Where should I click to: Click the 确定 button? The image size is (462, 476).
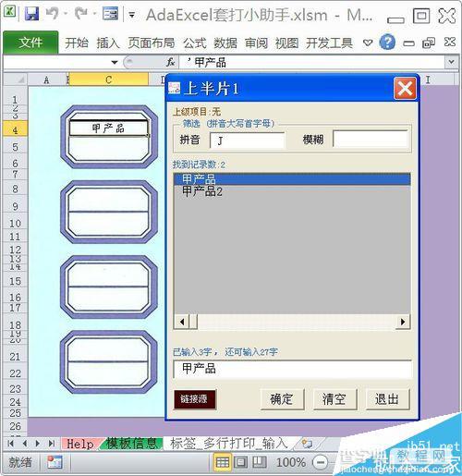[x=282, y=399]
